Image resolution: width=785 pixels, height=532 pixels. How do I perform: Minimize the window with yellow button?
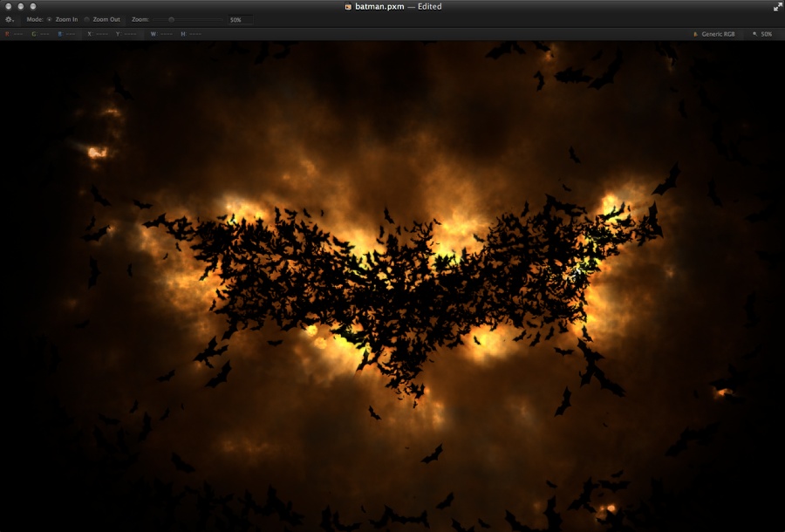pos(21,6)
